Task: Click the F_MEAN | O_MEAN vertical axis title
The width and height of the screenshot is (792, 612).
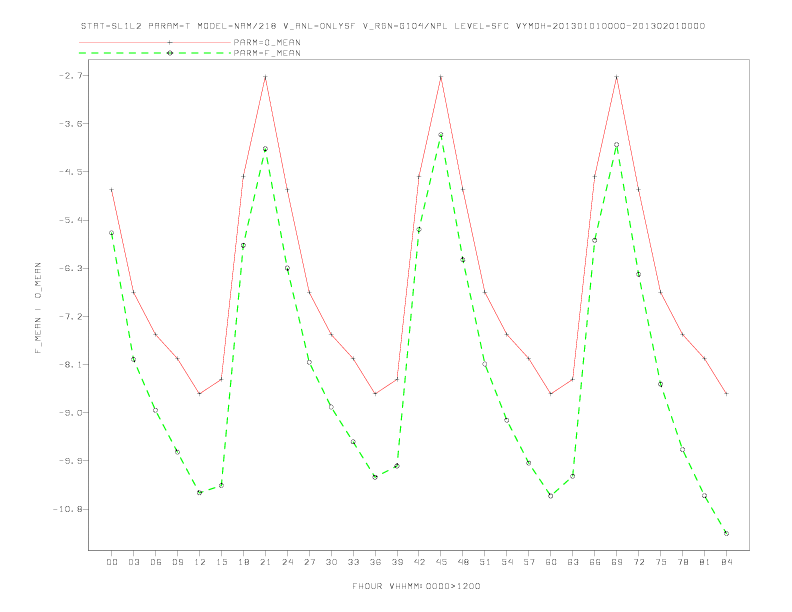Action: 38,308
